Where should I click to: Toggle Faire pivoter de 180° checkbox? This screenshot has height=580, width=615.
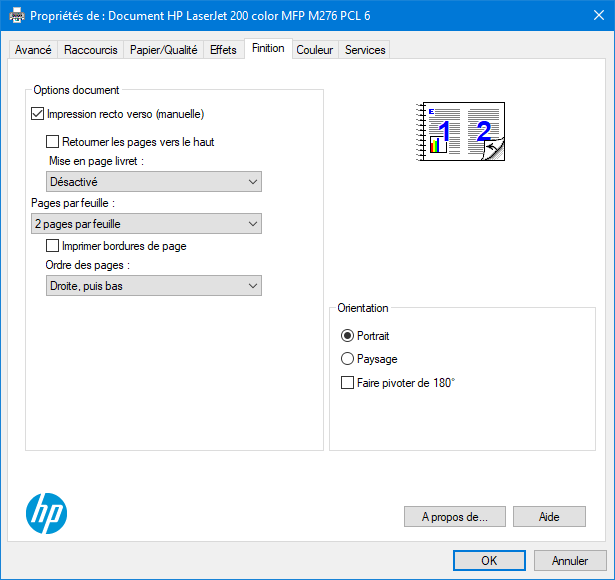tap(348, 383)
